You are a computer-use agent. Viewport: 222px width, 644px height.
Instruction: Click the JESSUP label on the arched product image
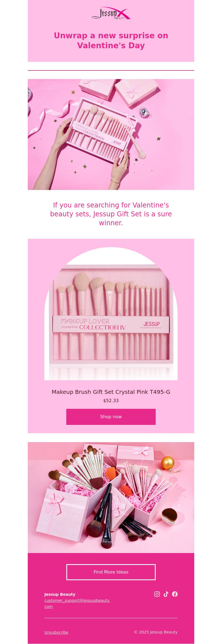[152, 324]
